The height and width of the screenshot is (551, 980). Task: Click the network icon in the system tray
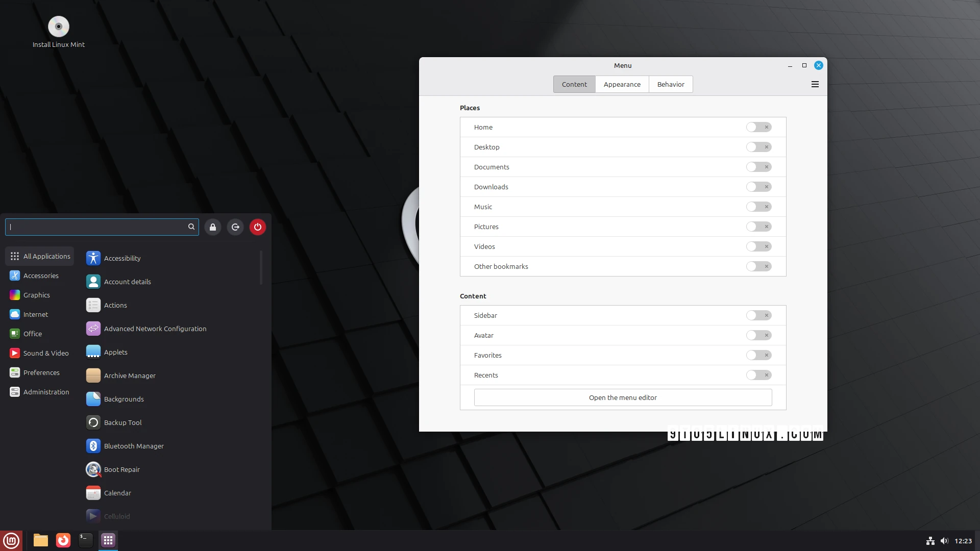click(929, 541)
